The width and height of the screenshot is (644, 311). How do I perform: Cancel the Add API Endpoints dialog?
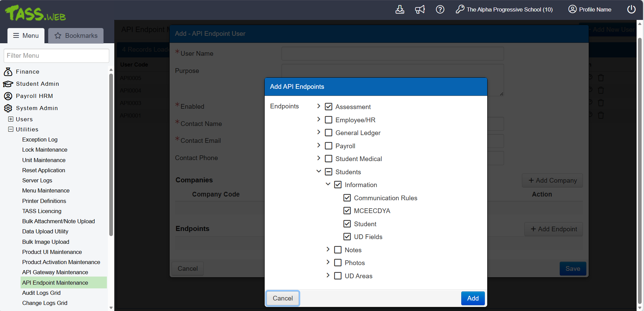pos(283,298)
